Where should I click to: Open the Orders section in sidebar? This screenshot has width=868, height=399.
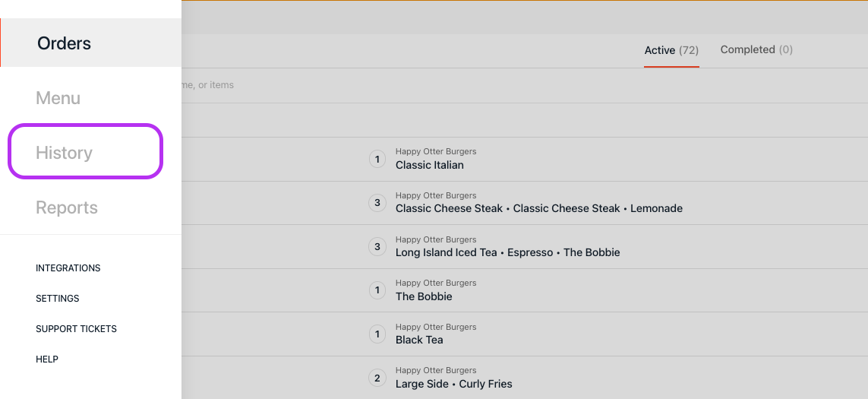[65, 43]
